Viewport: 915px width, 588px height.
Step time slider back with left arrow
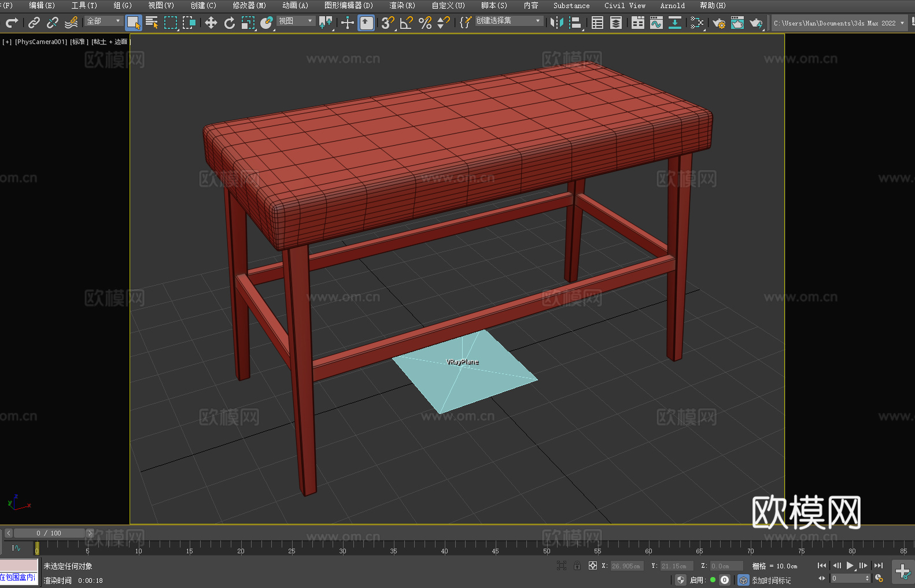pos(8,533)
